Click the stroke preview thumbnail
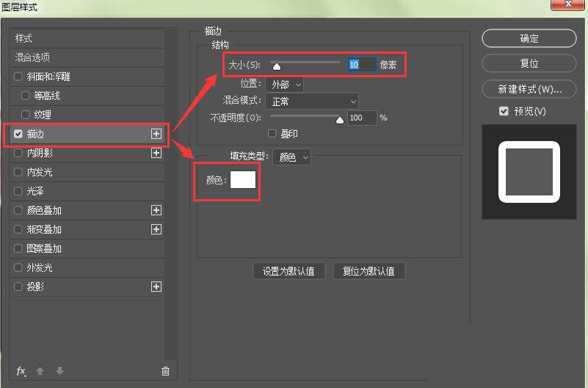This screenshot has width=588, height=388. (529, 172)
